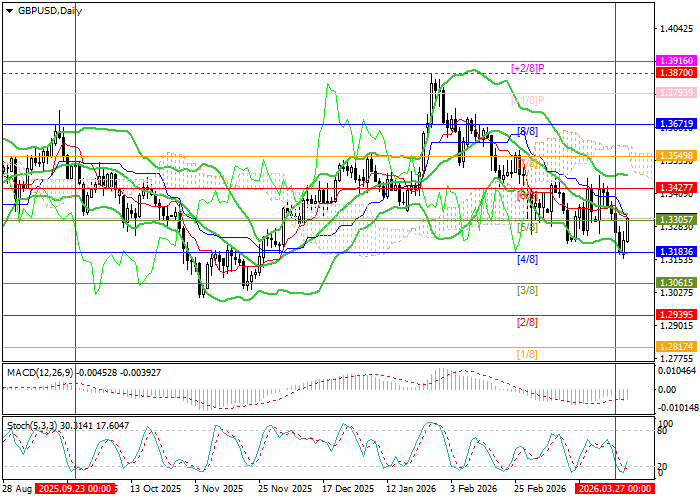Select the 1.31836 blue price label
The height and width of the screenshot is (500, 700).
[x=676, y=252]
